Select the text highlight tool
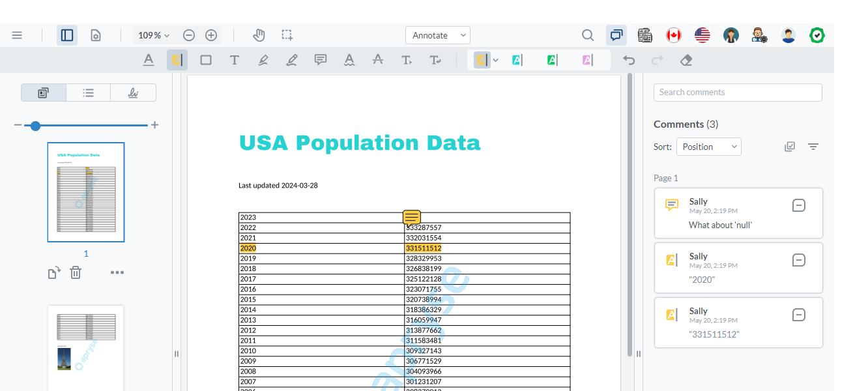Image resolution: width=868 pixels, height=391 pixels. 177,60
